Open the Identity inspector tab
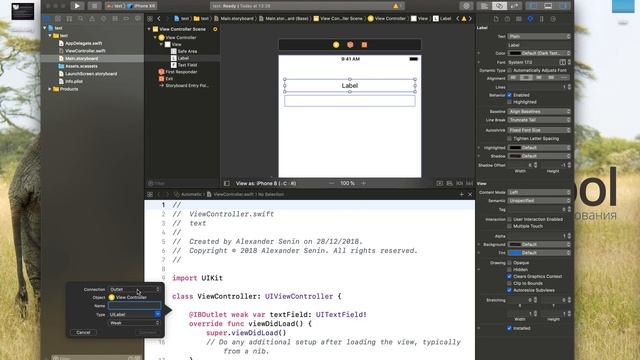Viewport: 640px width, 360px height. (x=519, y=19)
